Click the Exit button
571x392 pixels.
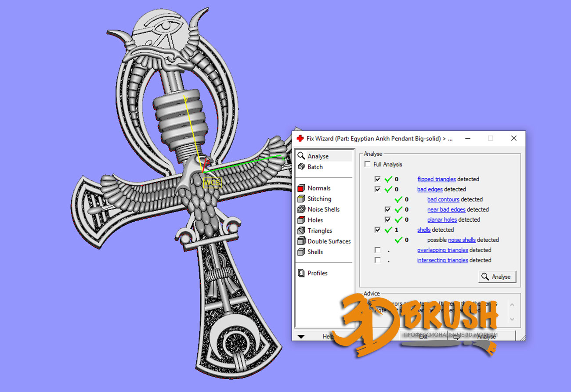(423, 336)
